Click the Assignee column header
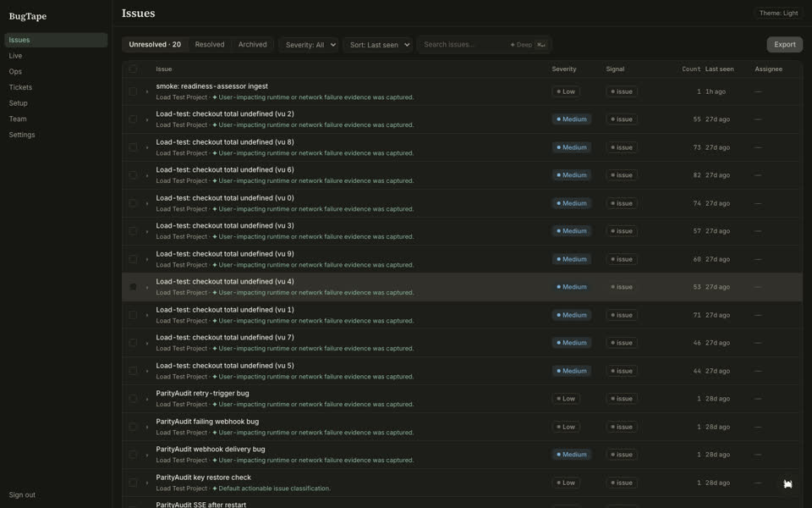 [769, 69]
